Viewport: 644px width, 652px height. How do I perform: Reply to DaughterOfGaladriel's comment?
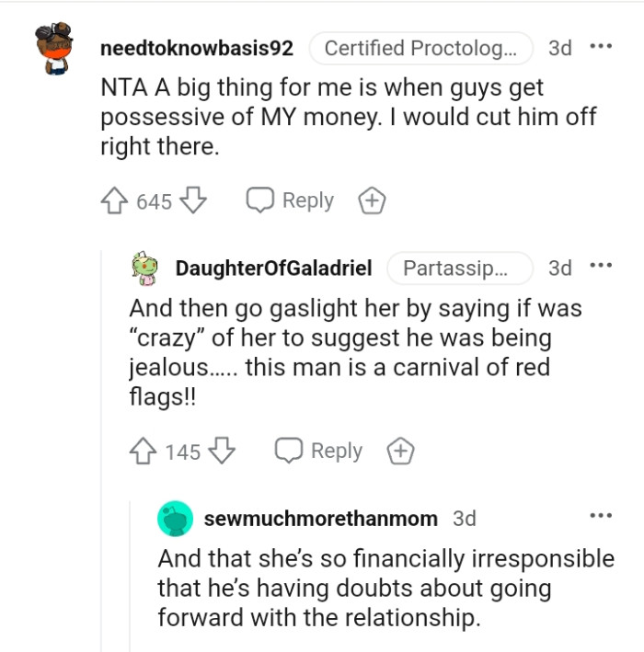[x=319, y=452]
